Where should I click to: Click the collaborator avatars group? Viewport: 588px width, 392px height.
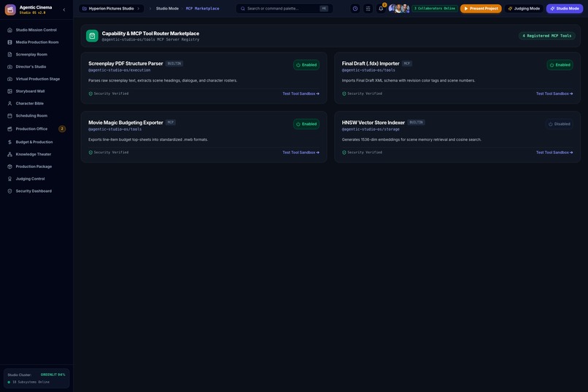[x=398, y=9]
